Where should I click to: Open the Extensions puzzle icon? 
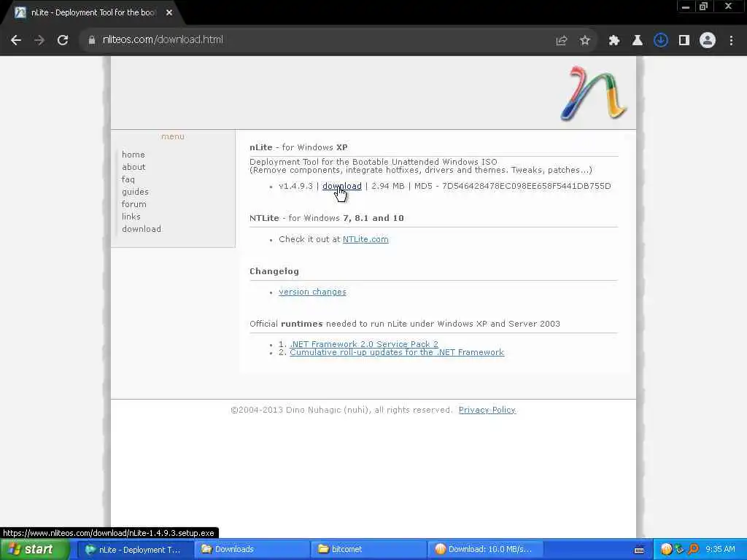click(614, 41)
